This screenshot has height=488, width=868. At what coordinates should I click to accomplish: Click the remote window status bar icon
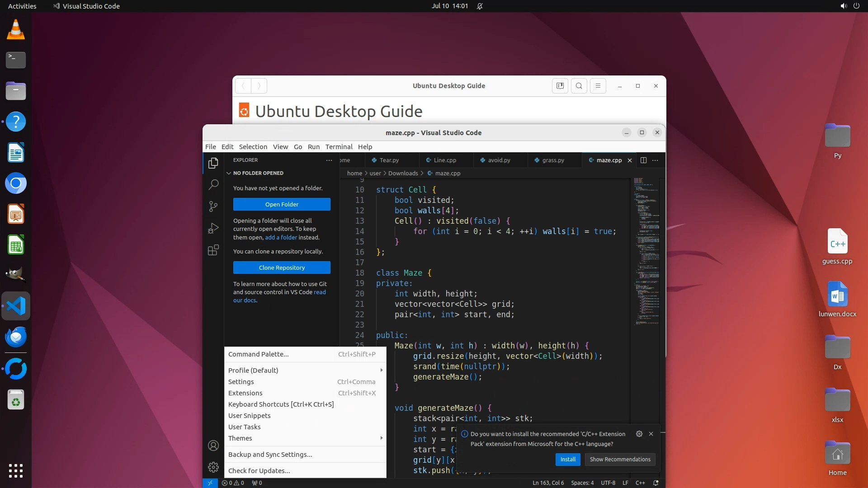(x=210, y=483)
